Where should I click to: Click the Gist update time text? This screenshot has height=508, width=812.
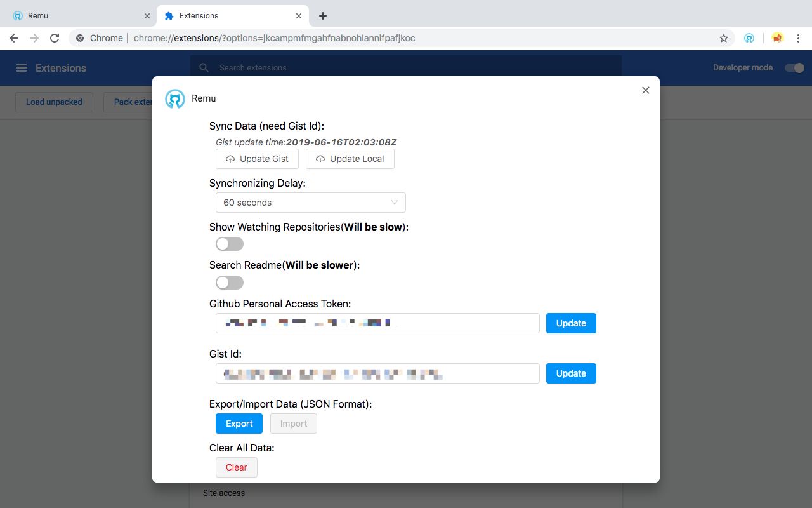pyautogui.click(x=306, y=142)
